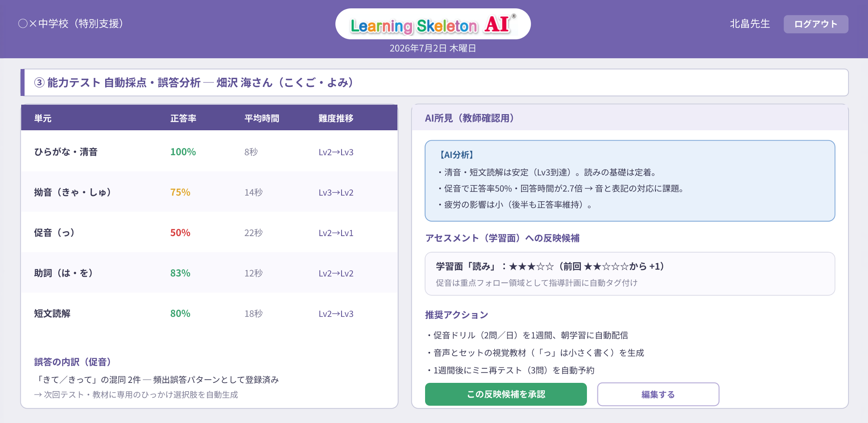The height and width of the screenshot is (423, 868).
Task: Click the 75% accuracy value
Action: (x=180, y=192)
